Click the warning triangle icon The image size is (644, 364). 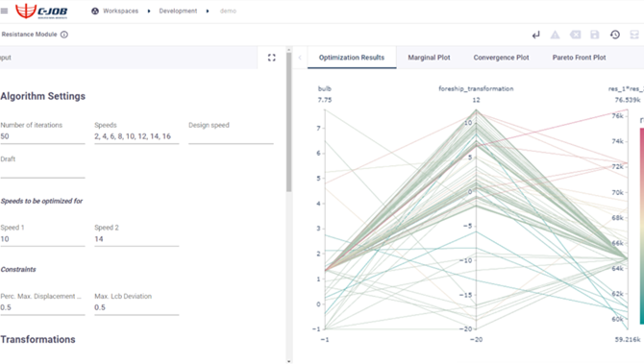pyautogui.click(x=555, y=35)
